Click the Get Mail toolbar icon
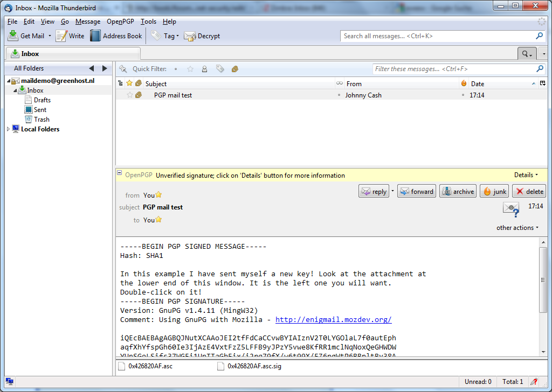 [13, 36]
